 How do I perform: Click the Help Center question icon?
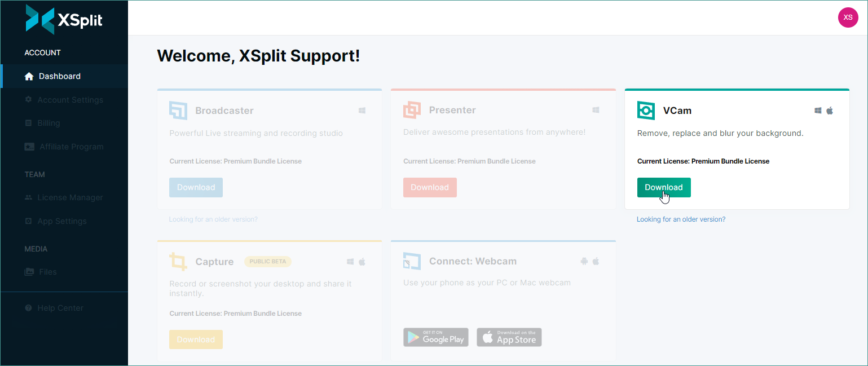pyautogui.click(x=29, y=308)
